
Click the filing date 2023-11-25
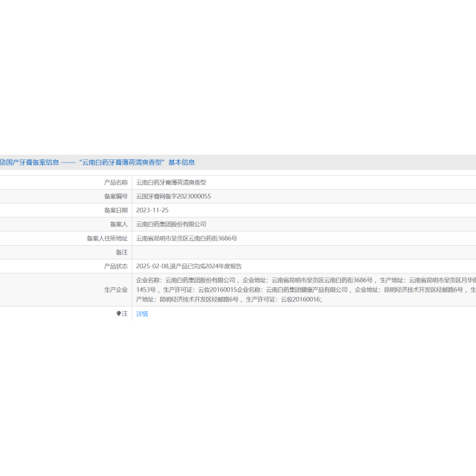pyautogui.click(x=152, y=210)
